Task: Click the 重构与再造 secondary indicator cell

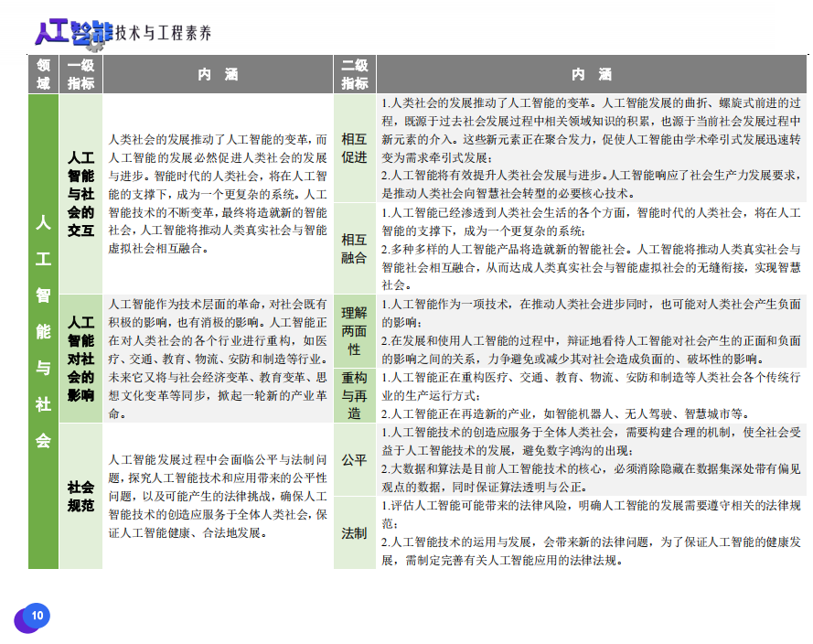Action: (x=354, y=394)
